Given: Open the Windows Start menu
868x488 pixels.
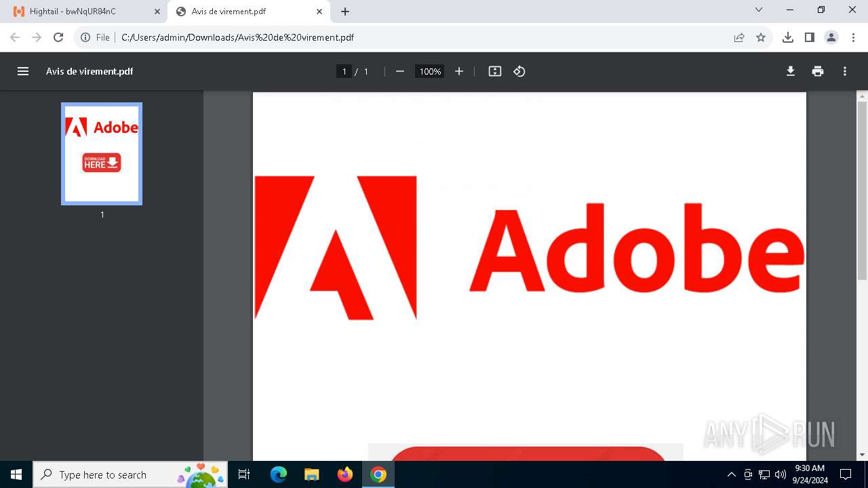Looking at the screenshot, I should click(x=16, y=474).
